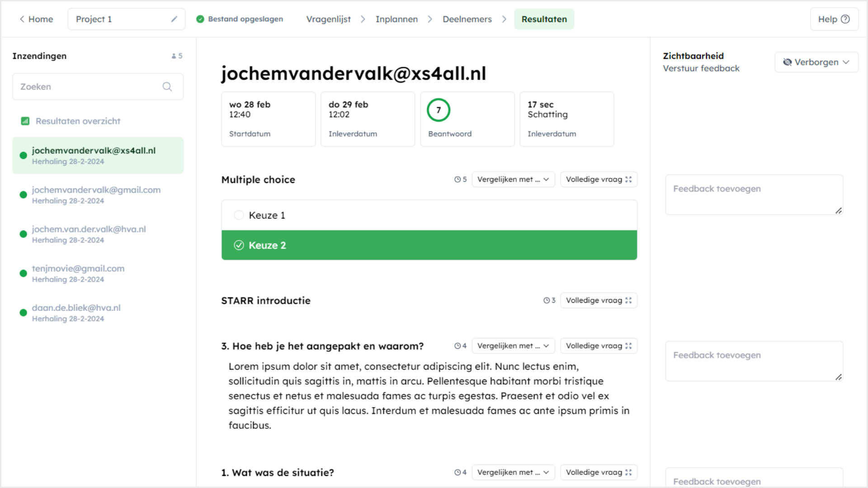
Task: Click the heading jochemvandervalk@xs4all.nl
Action: click(x=354, y=73)
